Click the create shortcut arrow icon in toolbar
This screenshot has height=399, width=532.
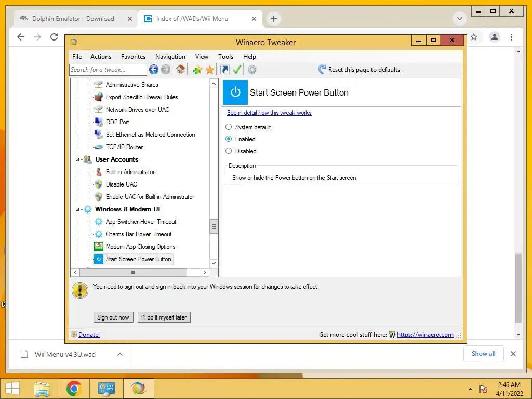tap(224, 70)
